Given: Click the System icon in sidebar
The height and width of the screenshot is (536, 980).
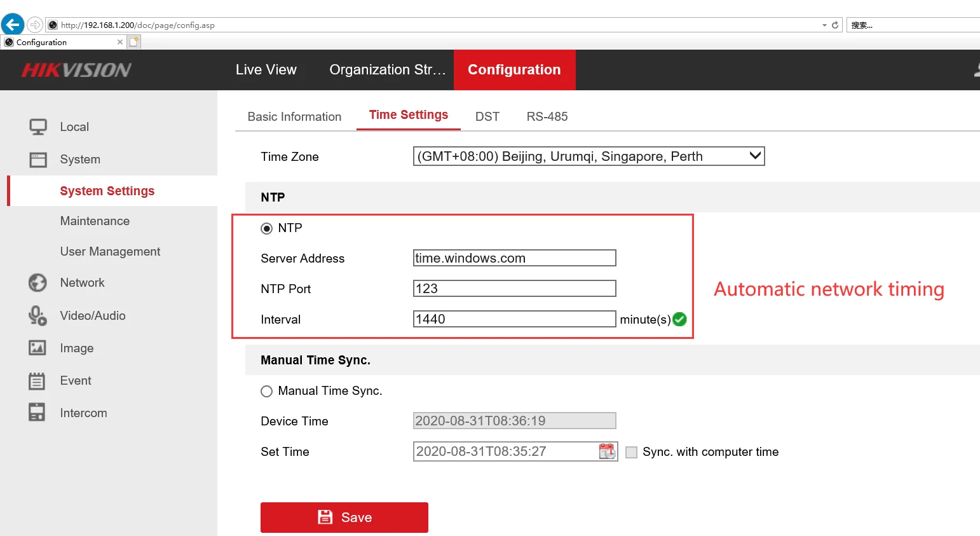Looking at the screenshot, I should coord(38,159).
